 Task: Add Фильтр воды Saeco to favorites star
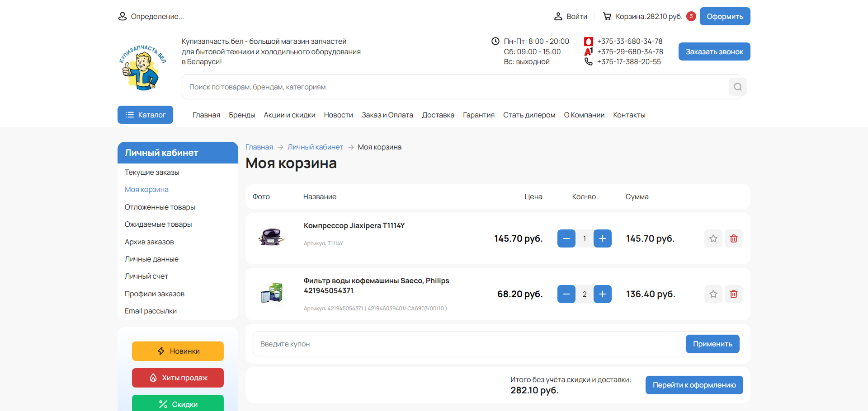[713, 294]
